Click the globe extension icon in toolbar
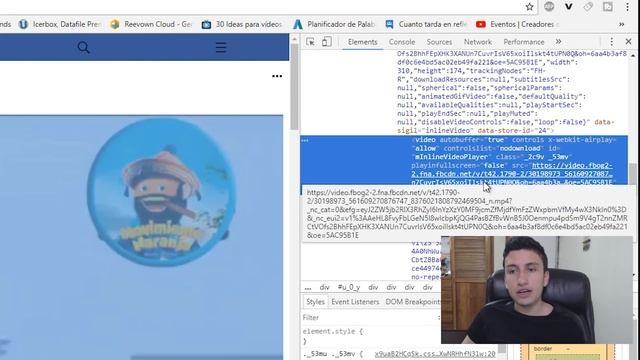 (549, 7)
